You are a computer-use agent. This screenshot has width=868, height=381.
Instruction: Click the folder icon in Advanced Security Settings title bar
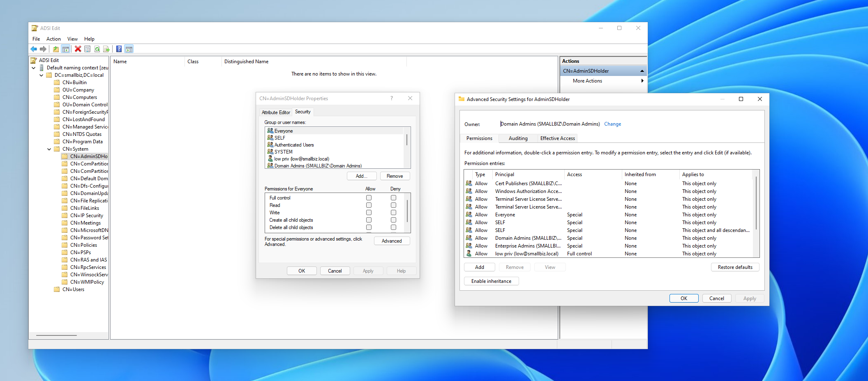click(461, 99)
